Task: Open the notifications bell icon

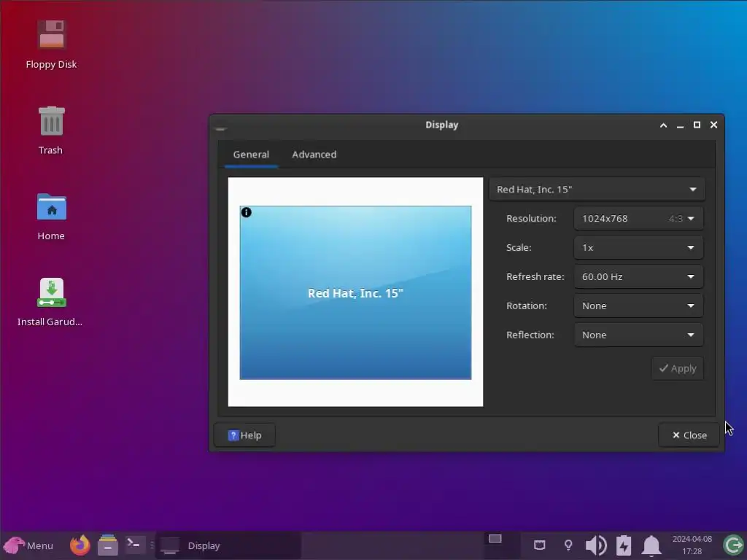Action: click(651, 545)
